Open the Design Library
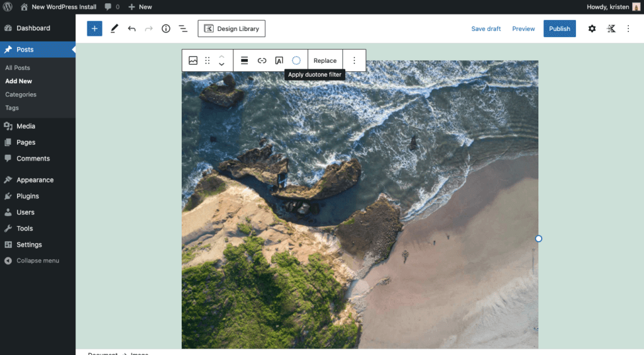 pos(231,28)
